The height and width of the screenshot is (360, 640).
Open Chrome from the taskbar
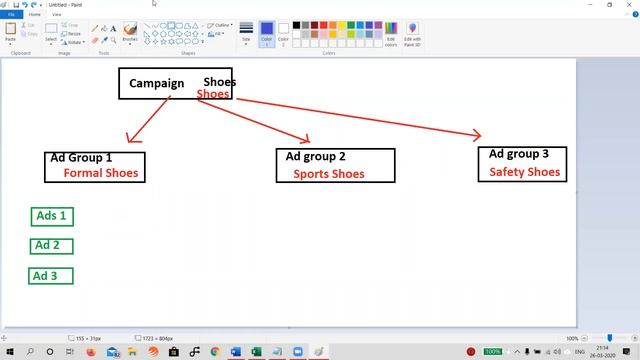(x=215, y=351)
